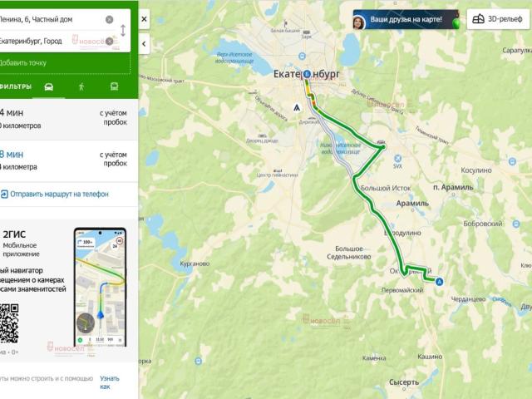The width and height of the screenshot is (532, 399).
Task: Collapse the side panel with chevron
Action: pos(144,44)
